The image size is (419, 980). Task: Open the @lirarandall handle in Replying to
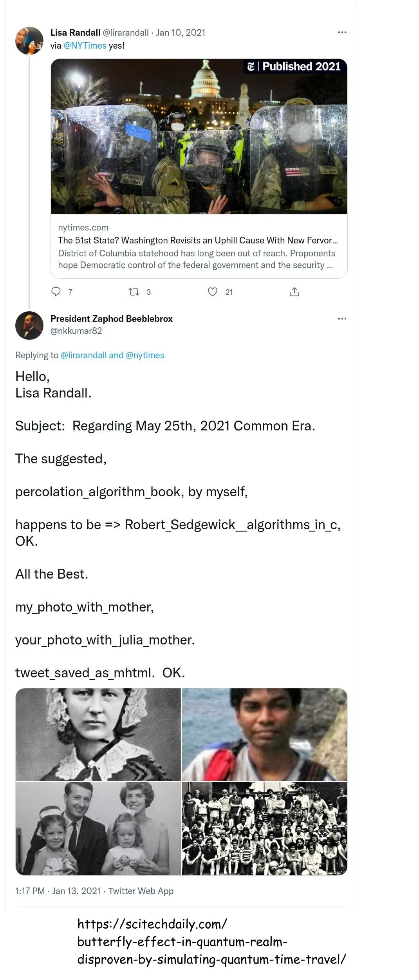coord(83,355)
